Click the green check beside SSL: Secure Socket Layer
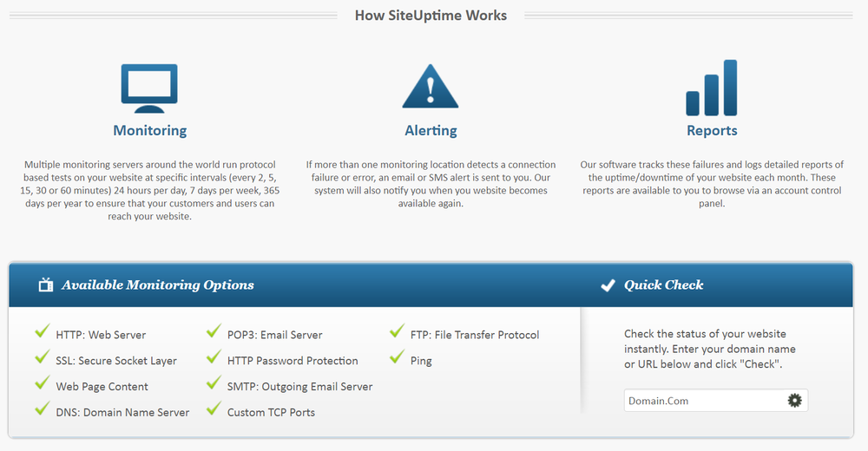The height and width of the screenshot is (451, 868). tap(42, 357)
